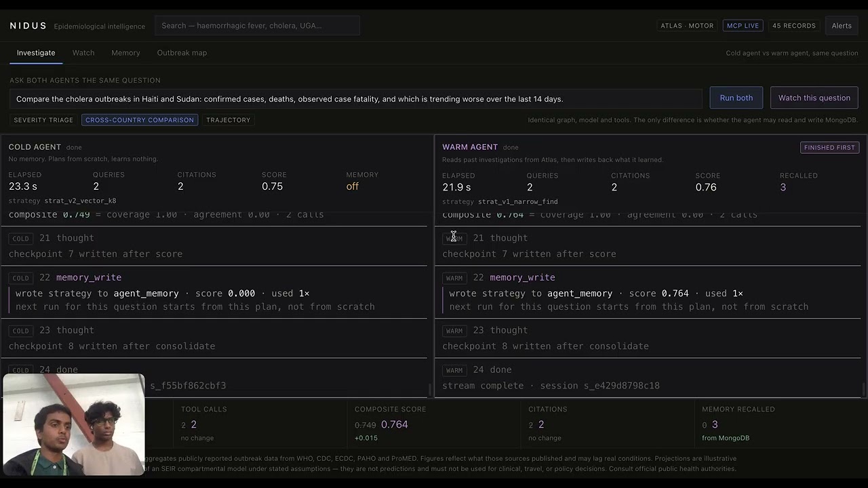Click warm stream complete session line

point(551,386)
